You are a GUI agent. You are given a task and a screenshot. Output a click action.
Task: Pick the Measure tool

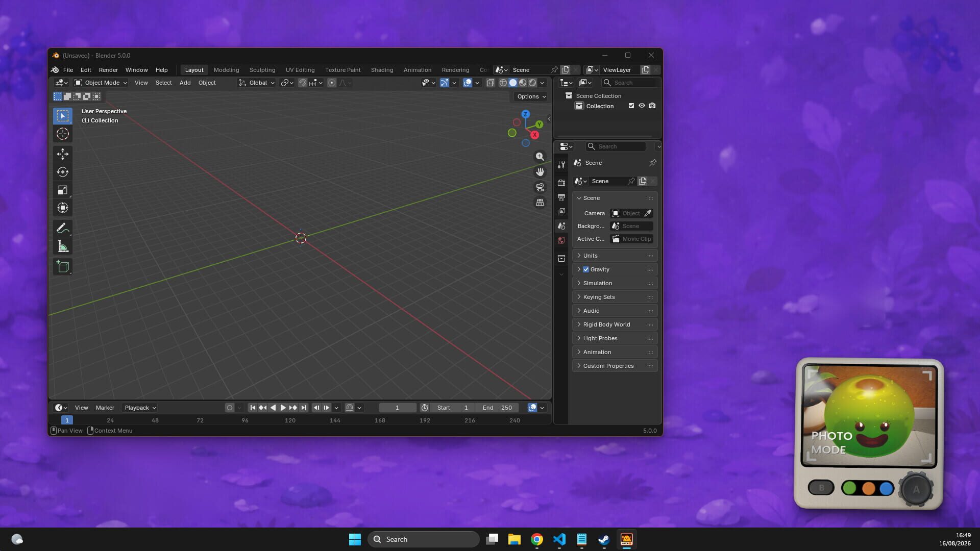point(63,247)
